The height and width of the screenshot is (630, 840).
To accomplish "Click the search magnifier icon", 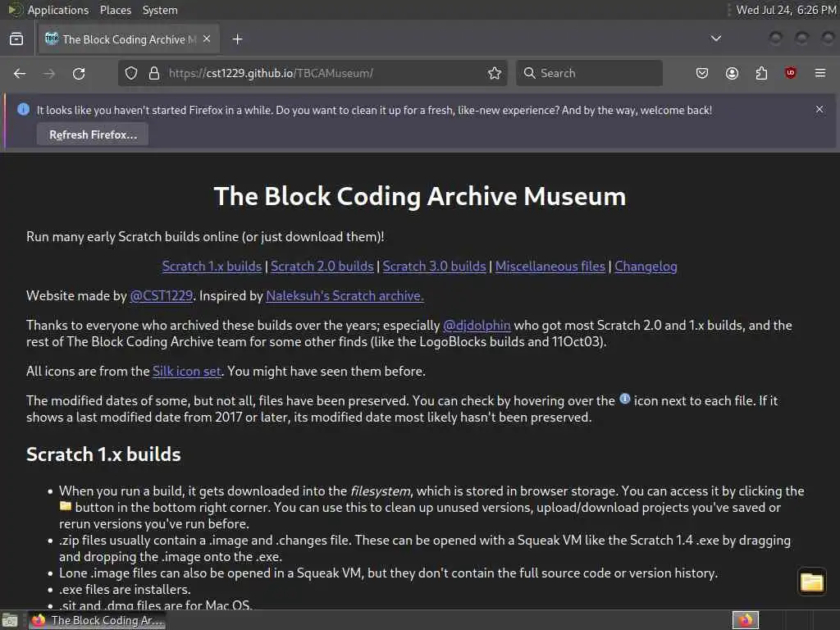I will click(x=529, y=73).
